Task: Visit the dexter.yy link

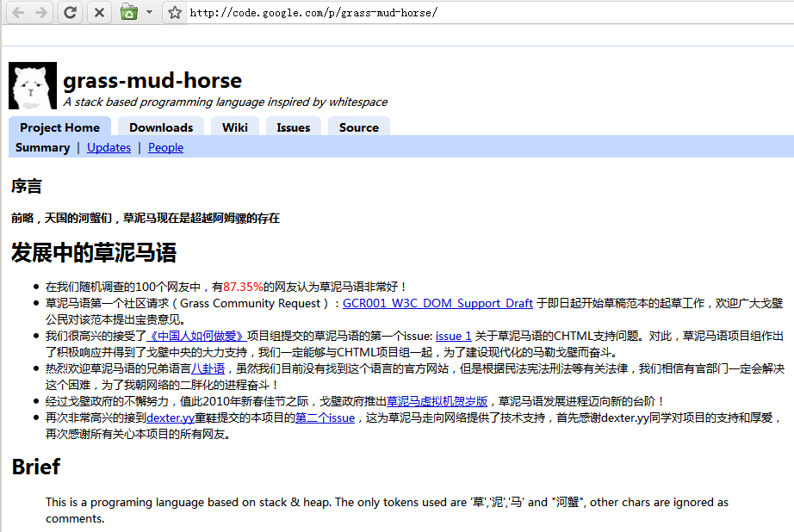Action: 171,418
